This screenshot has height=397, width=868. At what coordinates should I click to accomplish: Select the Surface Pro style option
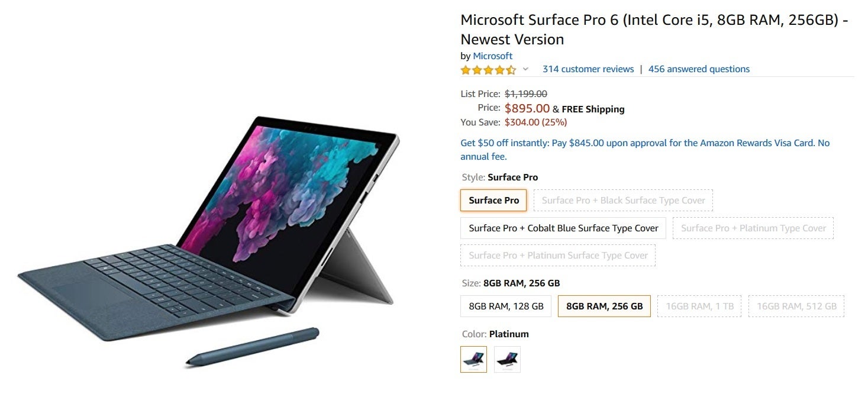(493, 200)
